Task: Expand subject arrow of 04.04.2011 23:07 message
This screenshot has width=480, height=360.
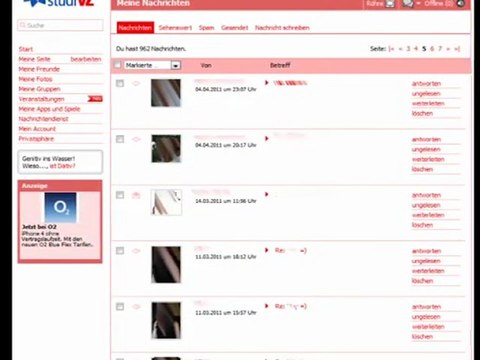Action: 267,83
